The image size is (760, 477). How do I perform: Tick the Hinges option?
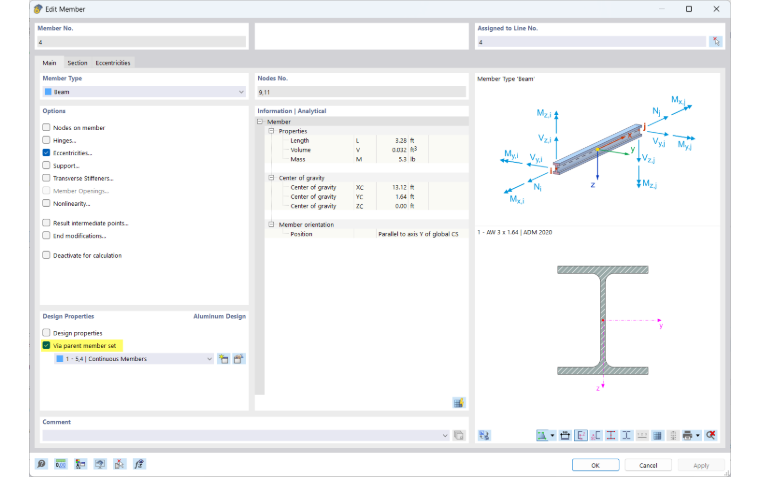tap(46, 140)
